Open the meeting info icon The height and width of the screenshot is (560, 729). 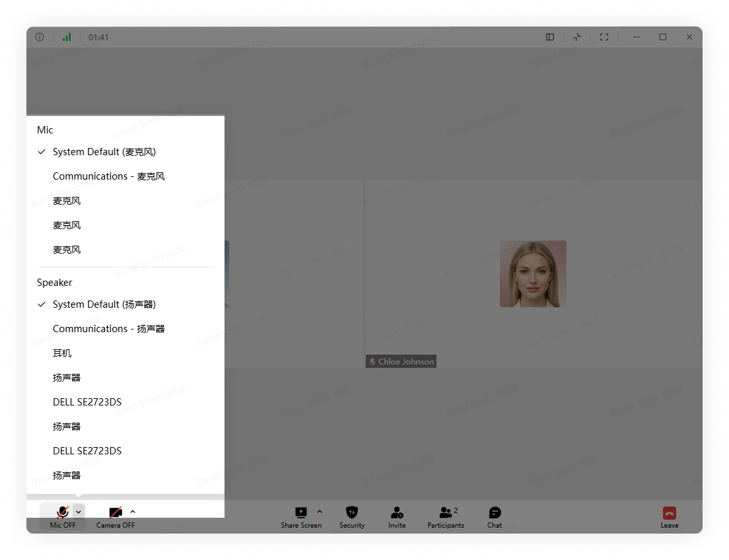[x=40, y=37]
